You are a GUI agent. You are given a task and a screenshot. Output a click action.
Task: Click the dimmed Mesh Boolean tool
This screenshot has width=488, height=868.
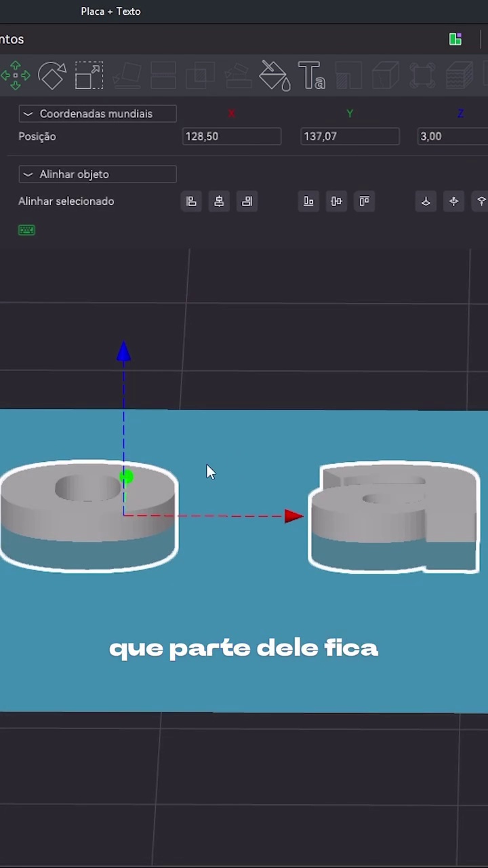pyautogui.click(x=200, y=75)
